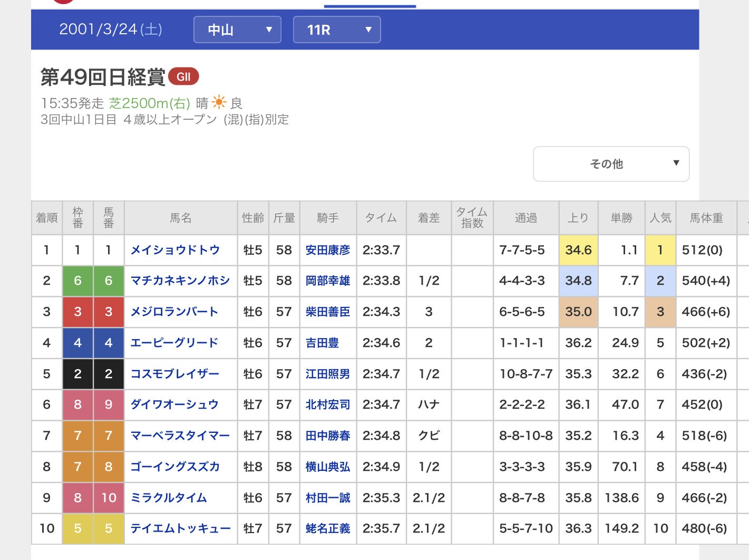Click the 上り column header
The width and height of the screenshot is (749, 560).
point(578,218)
